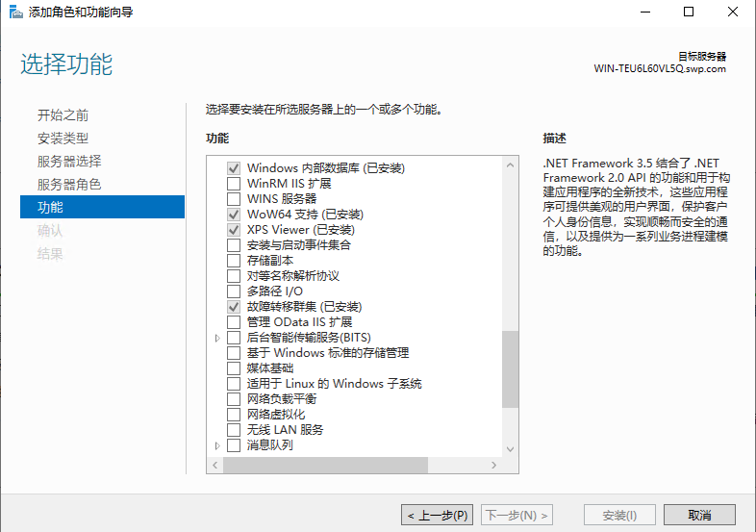Click the horizontal scroll-right arrow

[493, 465]
